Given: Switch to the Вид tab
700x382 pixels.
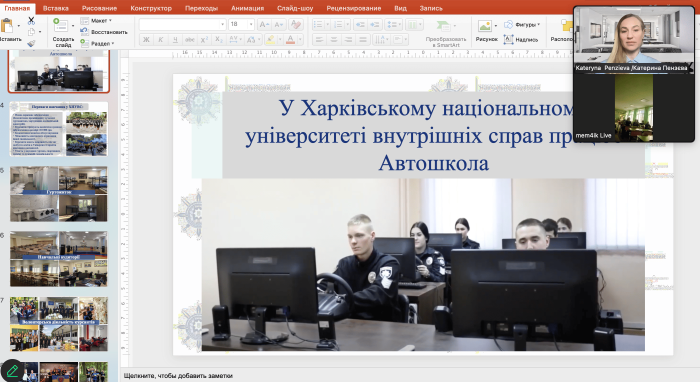Looking at the screenshot, I should [x=400, y=8].
